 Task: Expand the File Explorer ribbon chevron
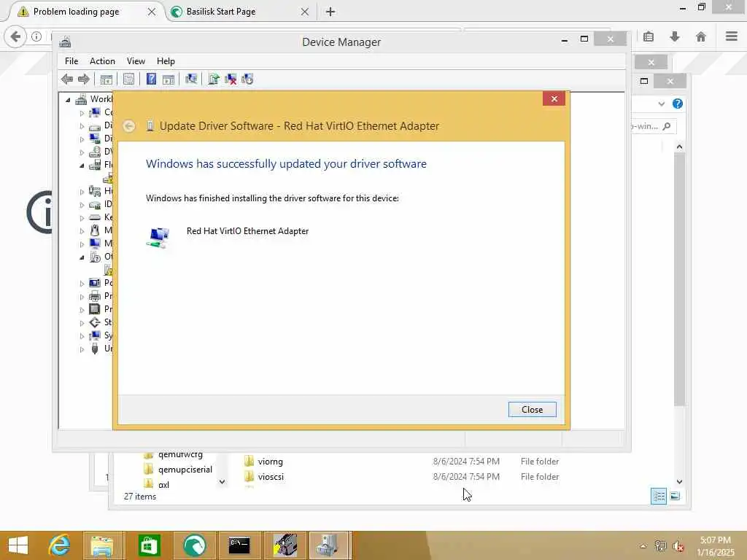661,104
